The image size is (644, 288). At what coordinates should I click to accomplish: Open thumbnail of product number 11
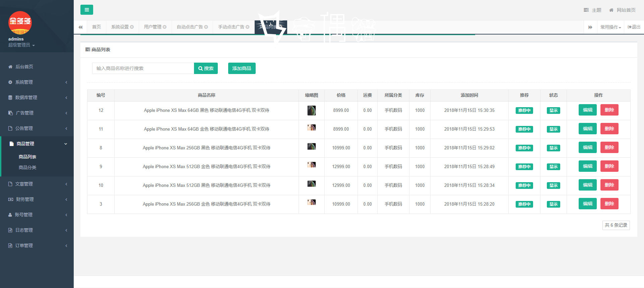(x=312, y=128)
